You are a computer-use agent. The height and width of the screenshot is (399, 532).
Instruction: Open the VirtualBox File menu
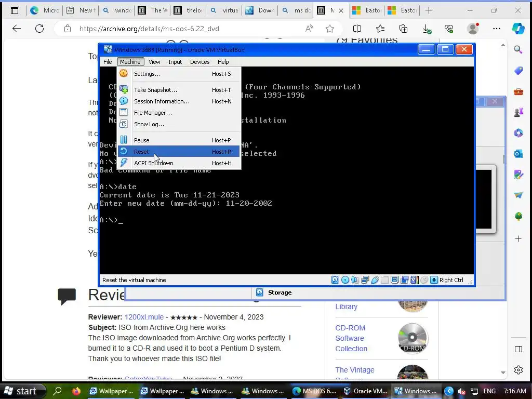coord(108,62)
